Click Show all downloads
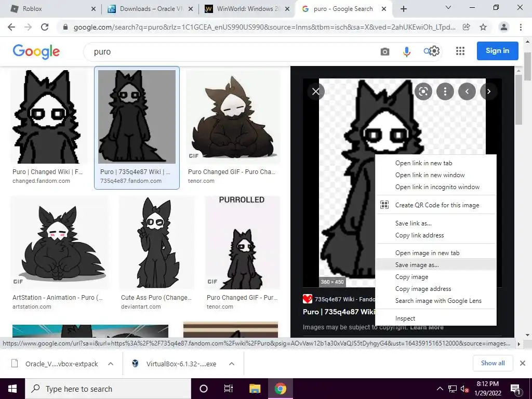 click(x=493, y=363)
